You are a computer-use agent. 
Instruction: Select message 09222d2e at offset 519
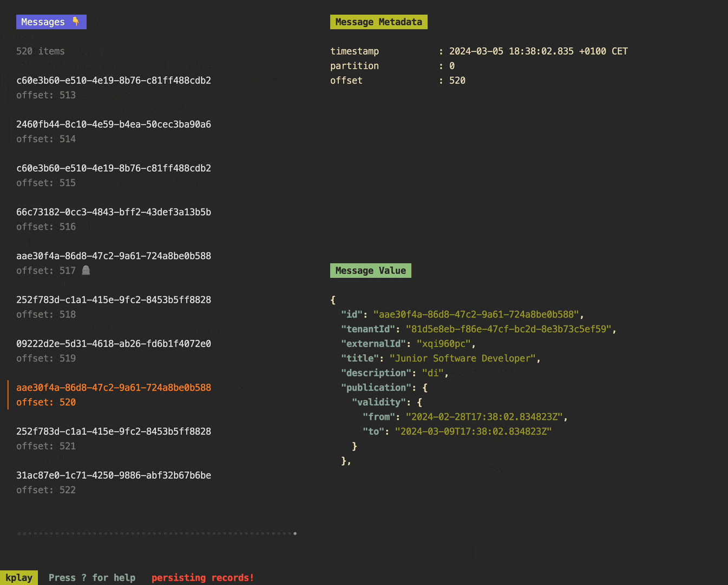point(113,350)
